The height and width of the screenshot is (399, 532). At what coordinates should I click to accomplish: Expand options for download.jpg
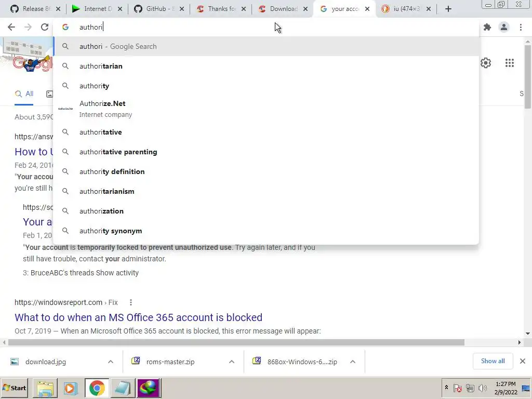(x=111, y=362)
